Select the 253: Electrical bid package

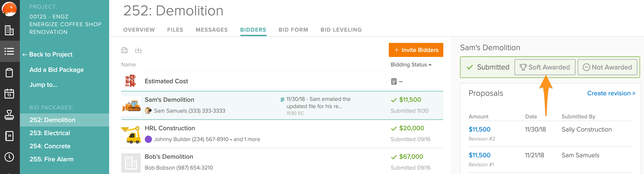click(x=50, y=133)
